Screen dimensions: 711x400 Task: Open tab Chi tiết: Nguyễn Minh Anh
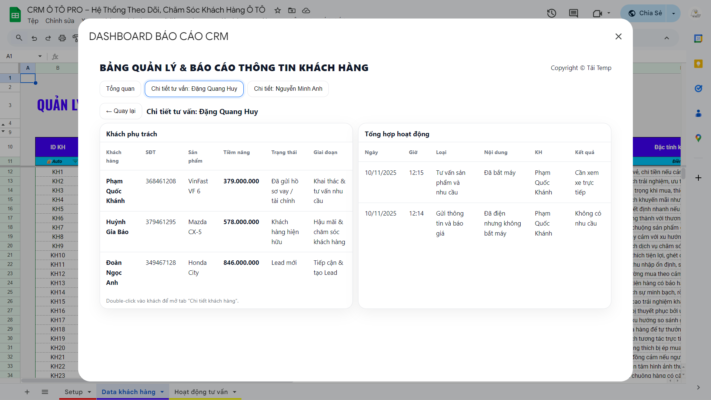[288, 88]
